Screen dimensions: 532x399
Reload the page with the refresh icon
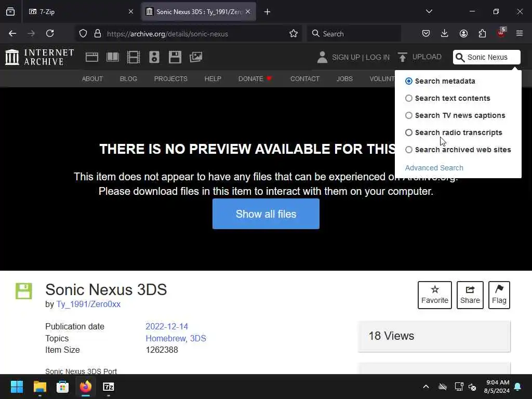50,34
